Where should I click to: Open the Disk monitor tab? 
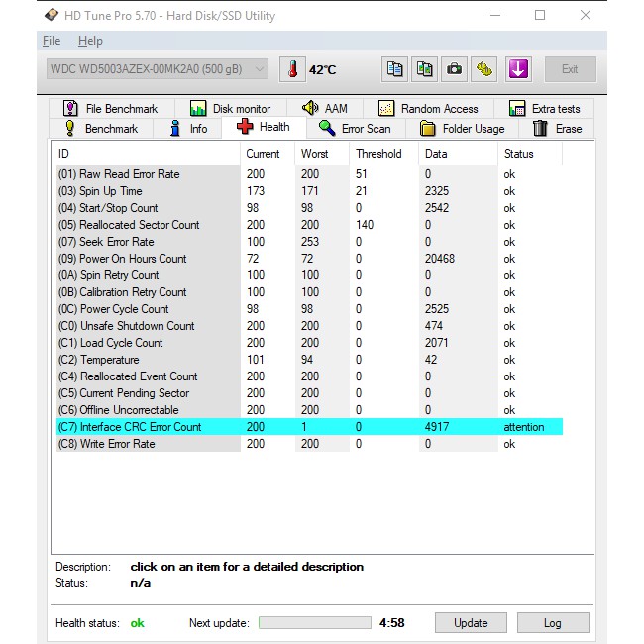point(230,109)
